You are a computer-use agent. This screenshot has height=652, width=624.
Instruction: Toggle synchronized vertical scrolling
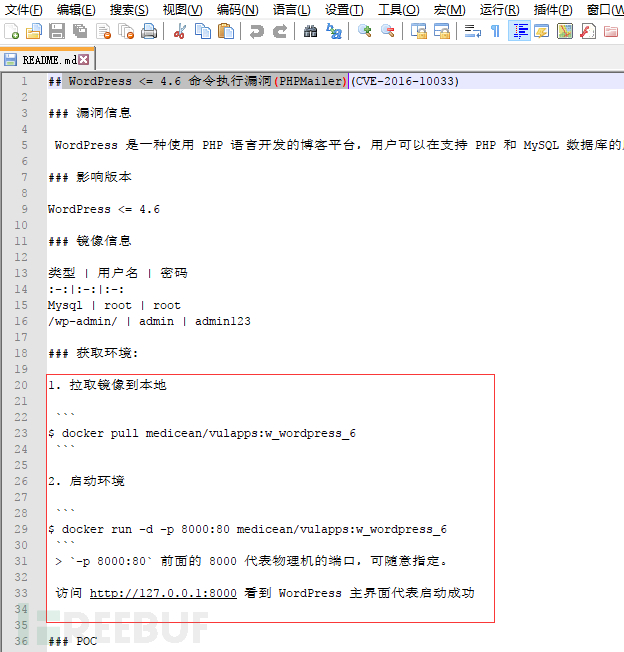(x=419, y=31)
